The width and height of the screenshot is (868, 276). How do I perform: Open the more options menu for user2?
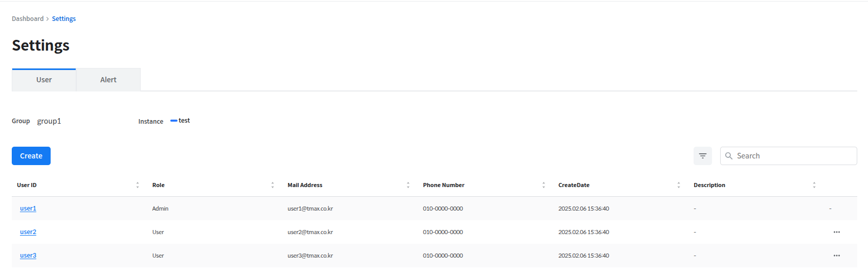[x=836, y=232]
